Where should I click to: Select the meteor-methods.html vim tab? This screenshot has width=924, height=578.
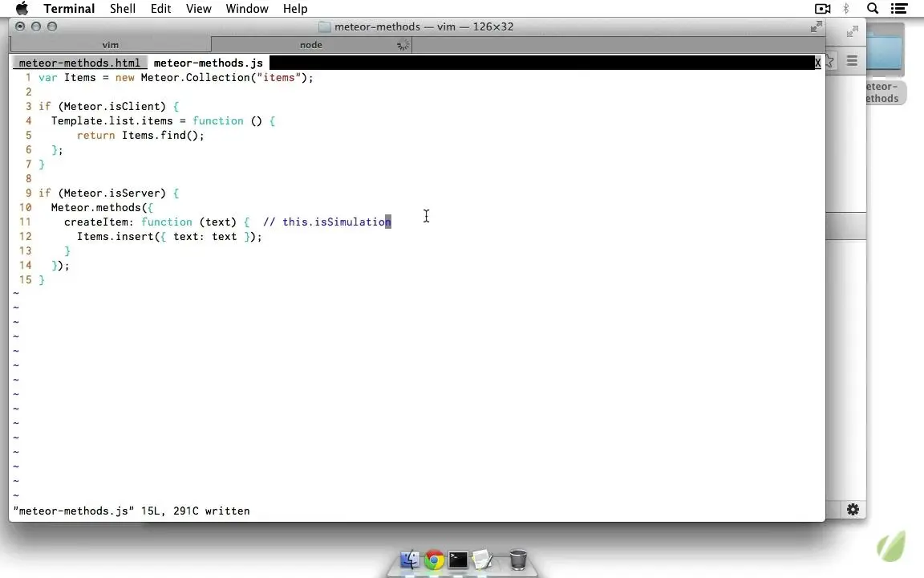tap(79, 63)
